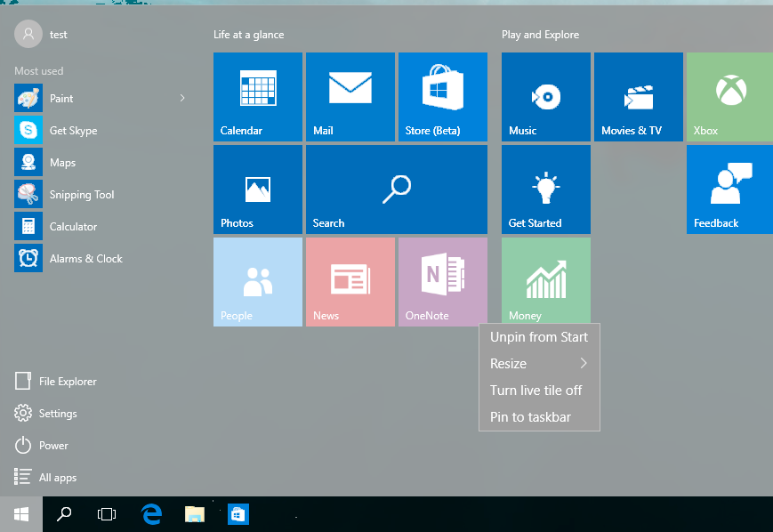Open Task View on the taskbar
The width and height of the screenshot is (773, 532).
pyautogui.click(x=107, y=514)
